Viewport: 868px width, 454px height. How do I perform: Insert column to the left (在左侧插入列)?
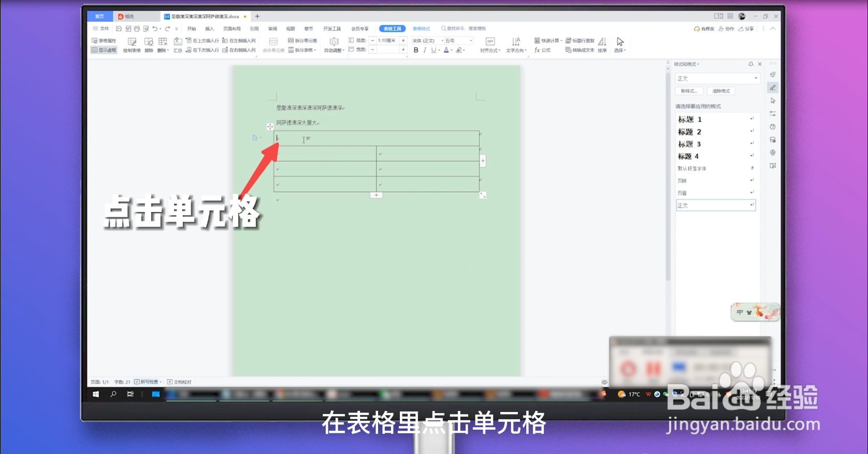click(239, 40)
